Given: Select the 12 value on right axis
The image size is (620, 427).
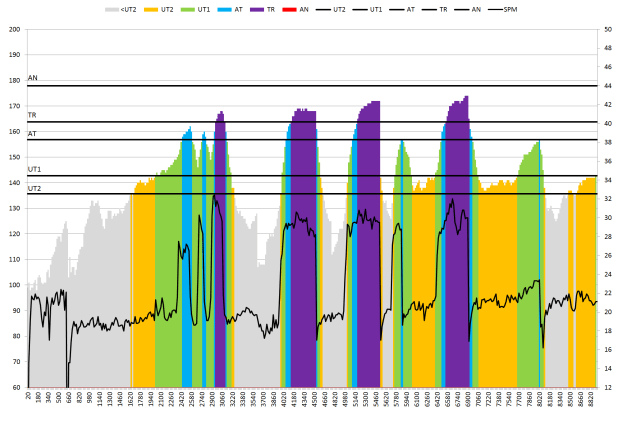Looking at the screenshot, I should tap(607, 387).
